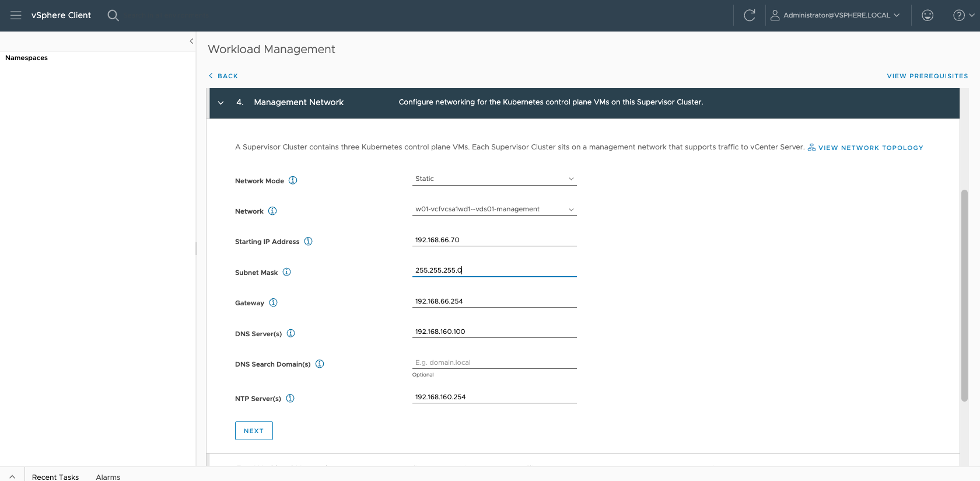The image size is (980, 481).
Task: Open the feedback smiley icon
Action: click(x=928, y=15)
